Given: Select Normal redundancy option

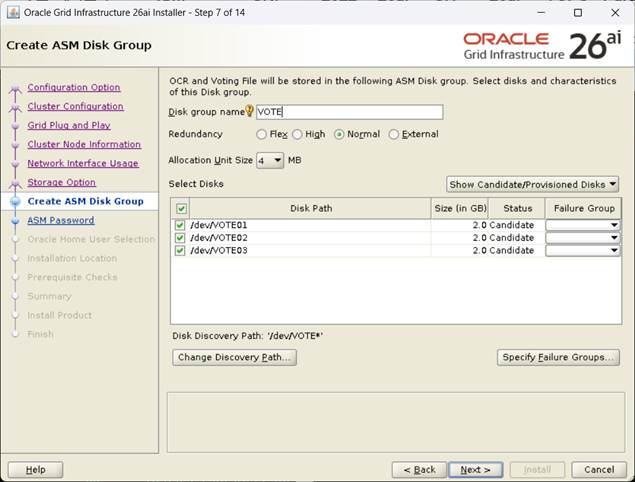Looking at the screenshot, I should coord(339,134).
